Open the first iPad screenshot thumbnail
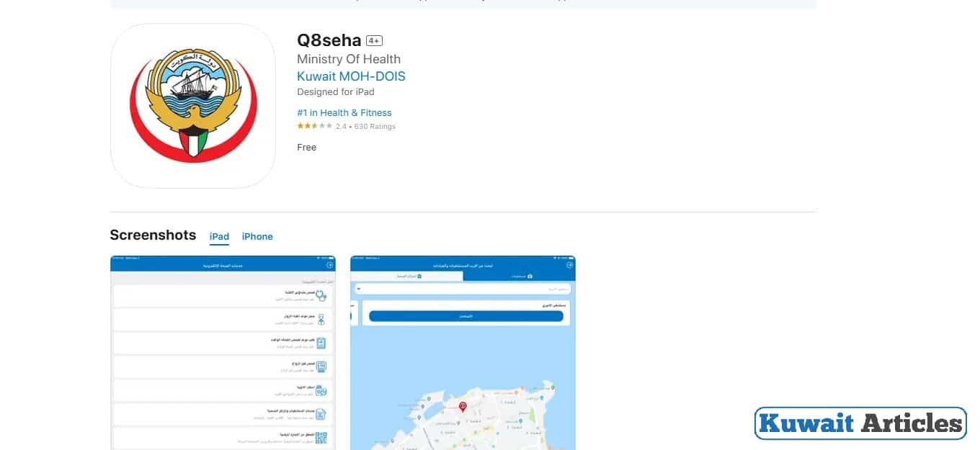 [x=223, y=353]
